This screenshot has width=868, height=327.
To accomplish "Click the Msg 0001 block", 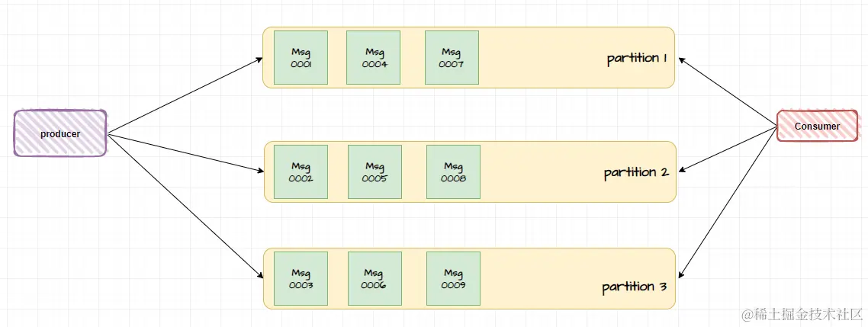I will pos(301,57).
